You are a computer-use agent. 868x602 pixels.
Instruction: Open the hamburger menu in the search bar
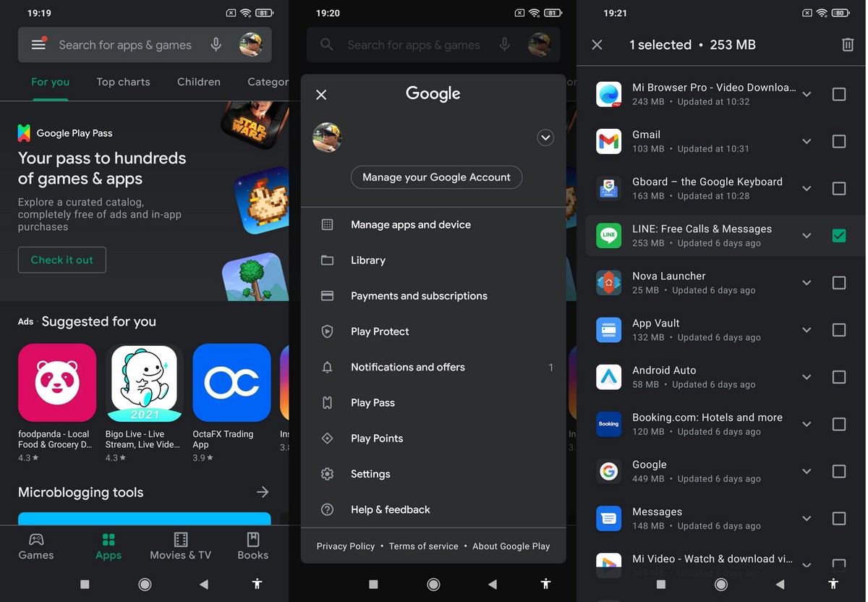point(38,45)
